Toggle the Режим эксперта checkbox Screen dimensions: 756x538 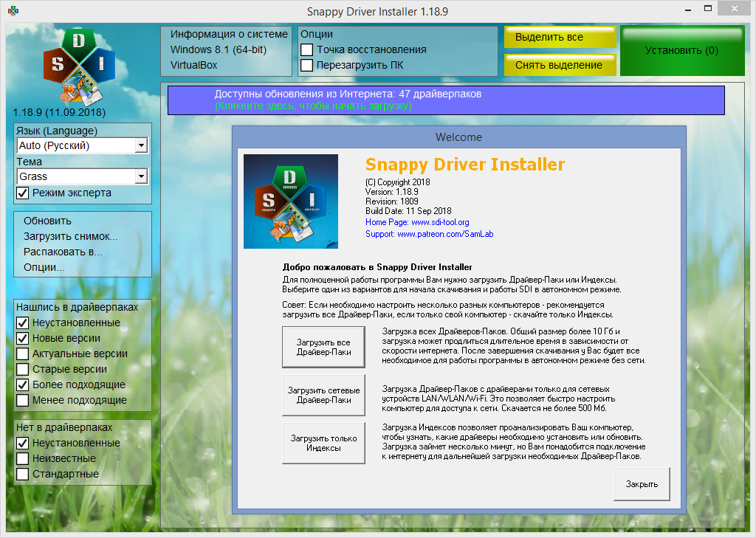(22, 193)
